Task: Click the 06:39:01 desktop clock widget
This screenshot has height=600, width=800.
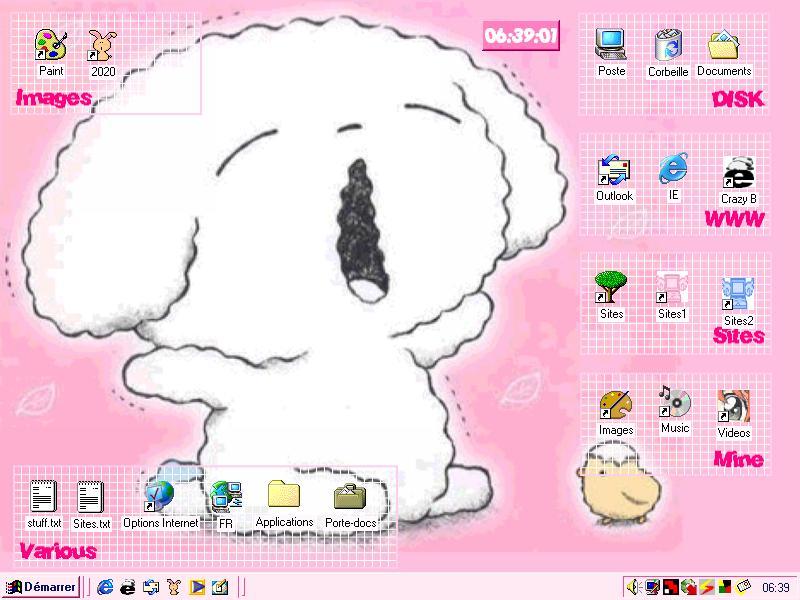Action: (x=521, y=35)
